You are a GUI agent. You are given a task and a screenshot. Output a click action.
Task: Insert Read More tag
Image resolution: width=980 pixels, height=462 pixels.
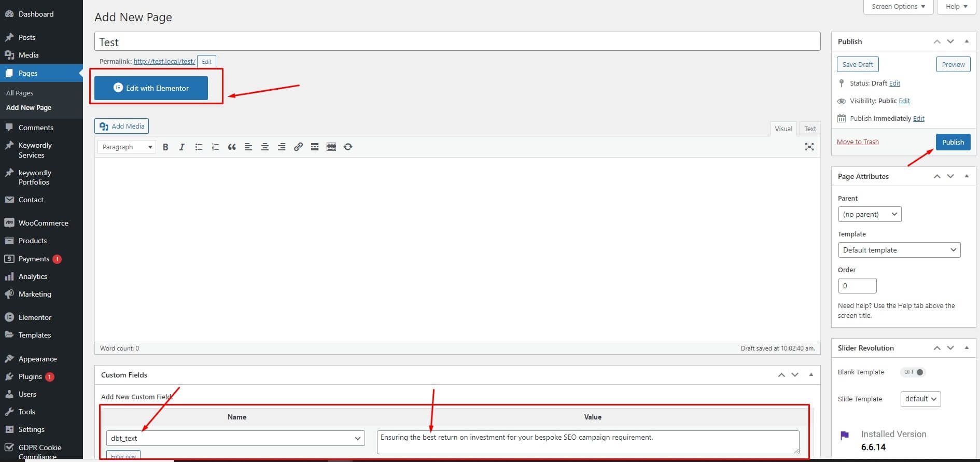pos(315,147)
